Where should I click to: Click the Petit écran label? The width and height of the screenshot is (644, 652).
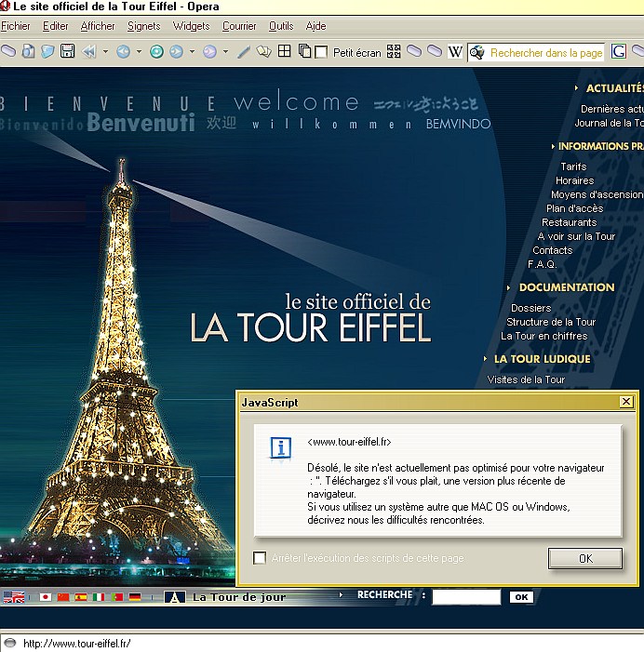pos(357,53)
